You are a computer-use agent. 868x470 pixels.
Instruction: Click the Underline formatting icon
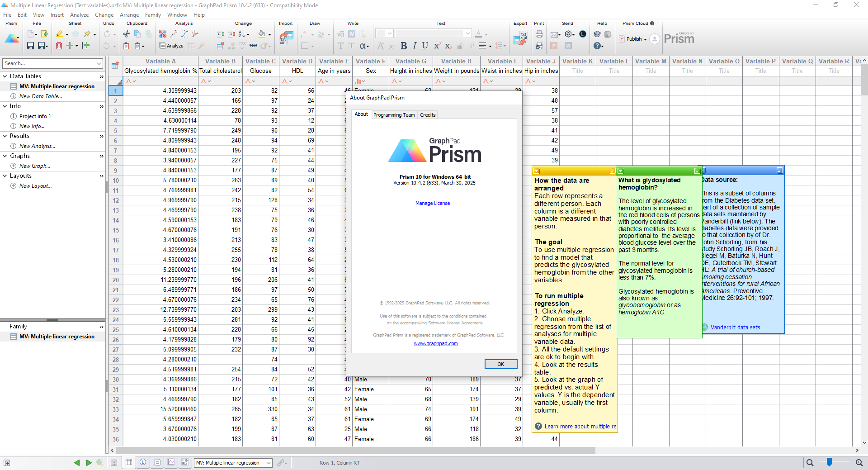tap(425, 46)
